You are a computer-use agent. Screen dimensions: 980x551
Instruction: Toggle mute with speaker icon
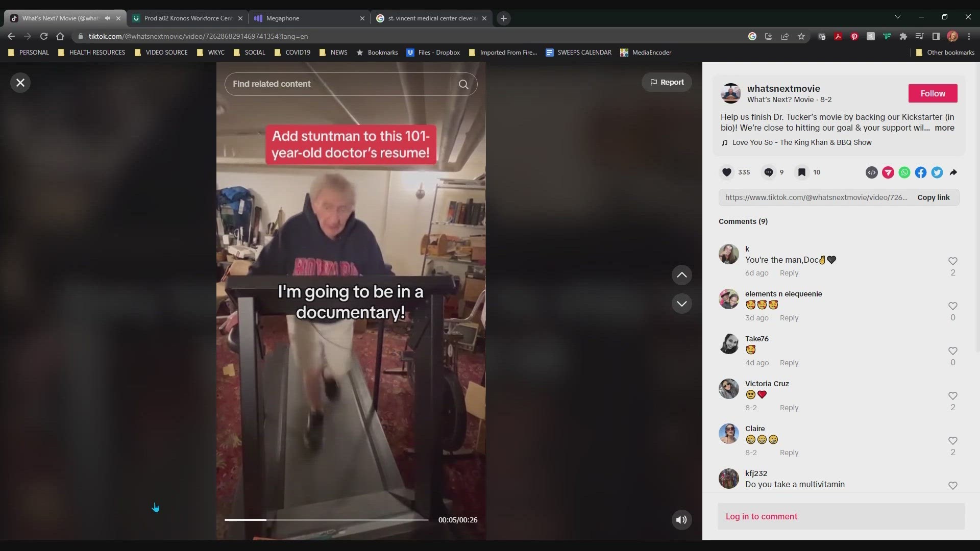pos(681,519)
